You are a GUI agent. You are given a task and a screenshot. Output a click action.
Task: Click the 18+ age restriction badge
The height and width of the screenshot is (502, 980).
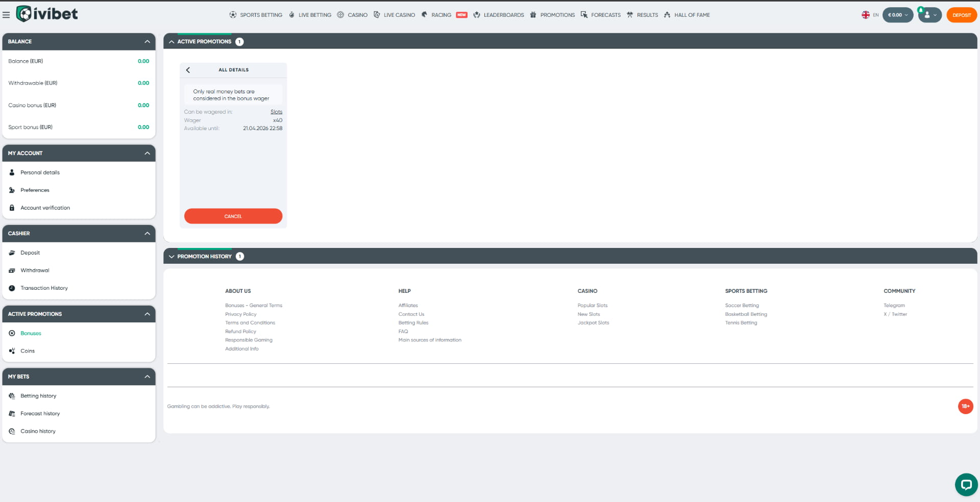(x=965, y=407)
